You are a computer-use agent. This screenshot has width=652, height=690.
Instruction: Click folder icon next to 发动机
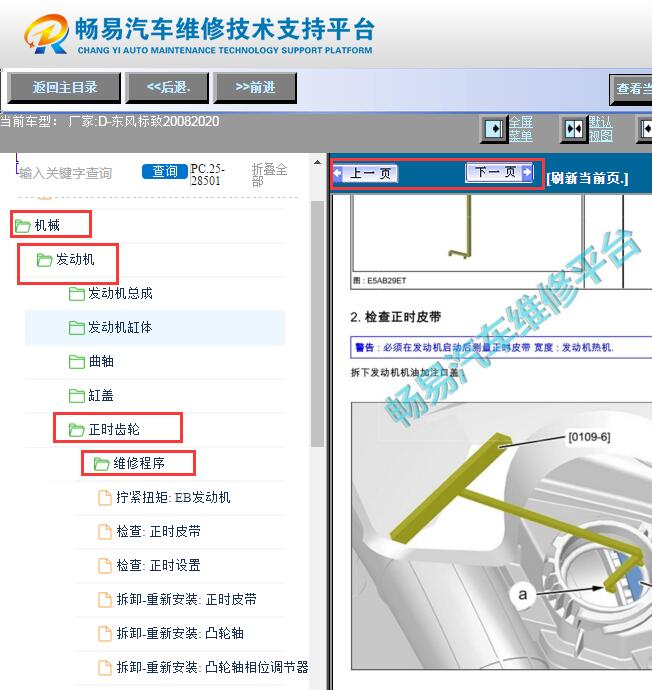click(x=44, y=260)
